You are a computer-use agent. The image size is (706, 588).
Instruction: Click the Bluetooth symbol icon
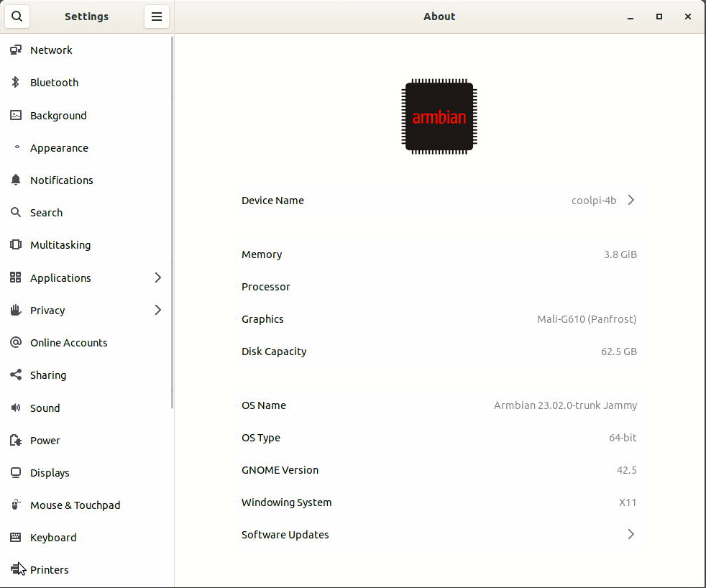(x=16, y=83)
